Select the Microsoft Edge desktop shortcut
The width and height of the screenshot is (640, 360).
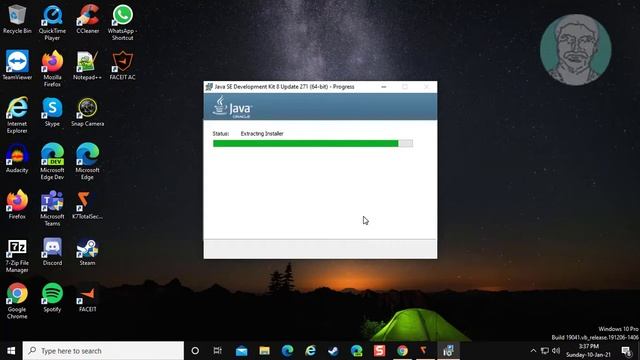pyautogui.click(x=87, y=162)
